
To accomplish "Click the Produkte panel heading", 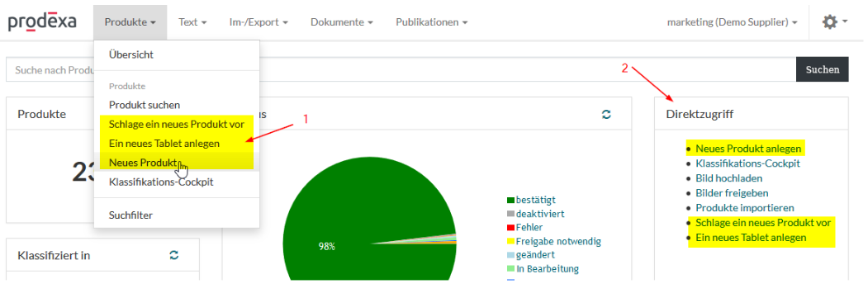I will (x=41, y=115).
